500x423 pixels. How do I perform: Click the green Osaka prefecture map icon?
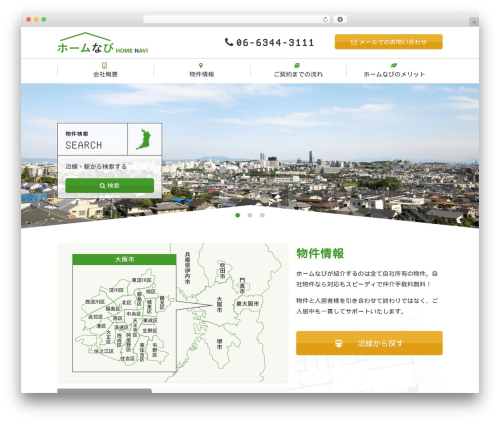click(144, 139)
